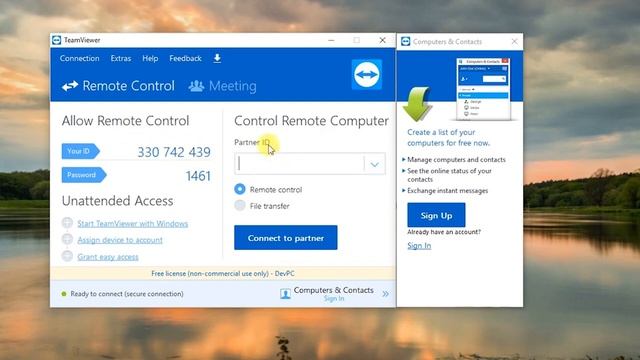
Task: Click the download arrow icon in menu bar
Action: coord(217,58)
